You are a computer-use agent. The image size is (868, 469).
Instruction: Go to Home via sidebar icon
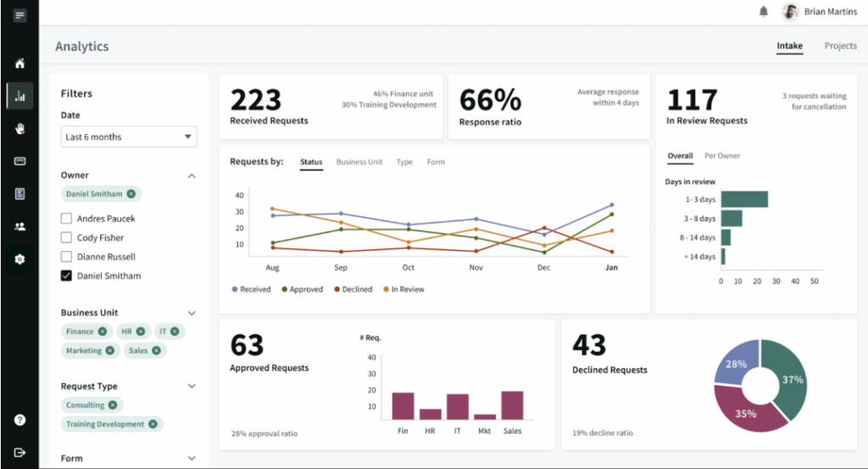(x=19, y=64)
